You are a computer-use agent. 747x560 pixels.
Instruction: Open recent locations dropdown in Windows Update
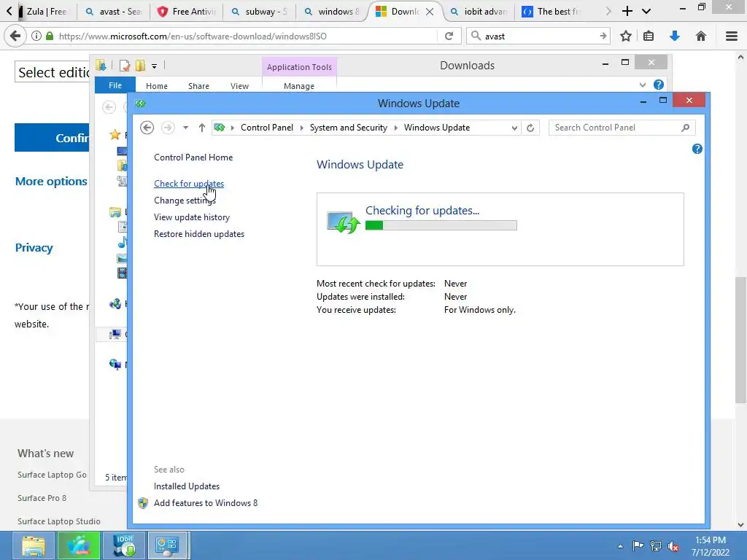186,128
